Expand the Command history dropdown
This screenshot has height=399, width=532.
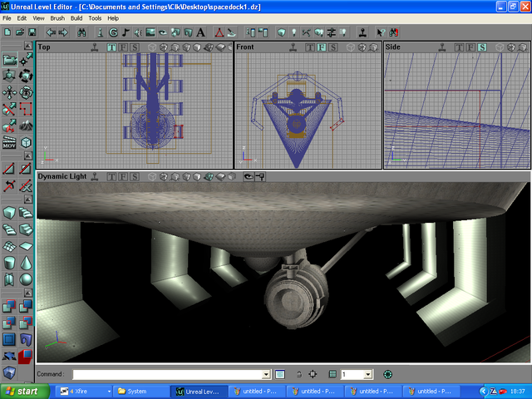pyautogui.click(x=266, y=375)
